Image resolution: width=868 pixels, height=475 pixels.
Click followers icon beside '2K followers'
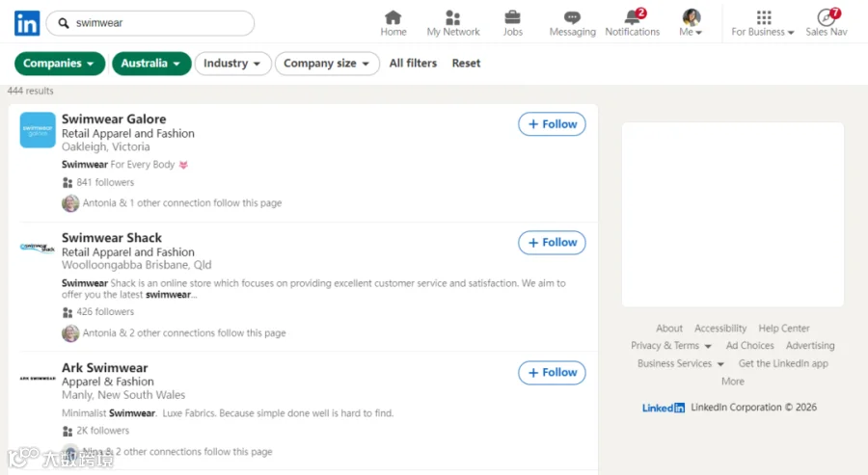tap(68, 432)
